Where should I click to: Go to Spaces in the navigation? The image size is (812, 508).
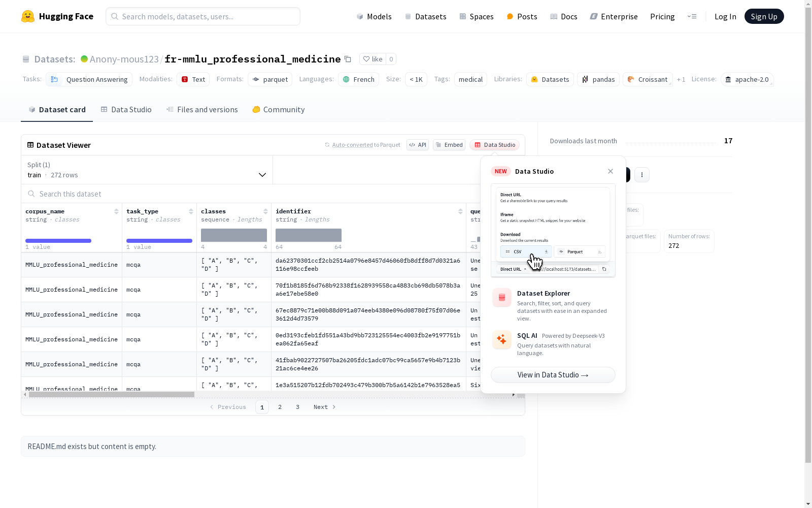coord(477,16)
